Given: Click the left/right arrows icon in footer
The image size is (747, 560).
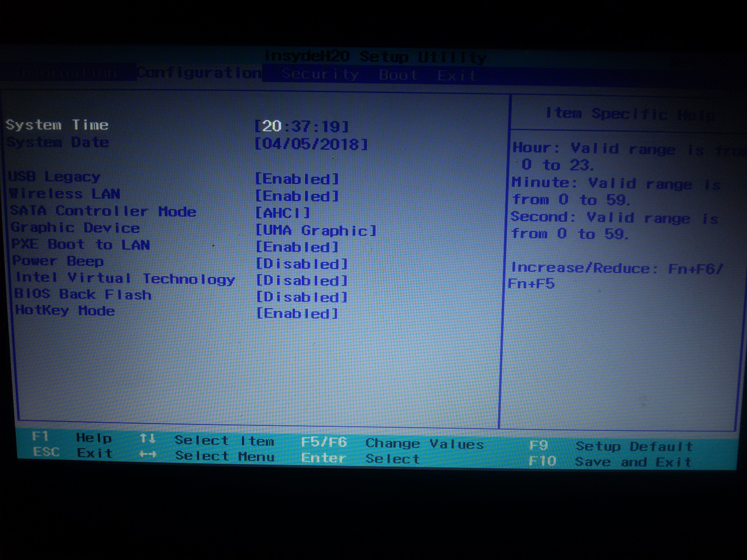Looking at the screenshot, I should pyautogui.click(x=148, y=454).
